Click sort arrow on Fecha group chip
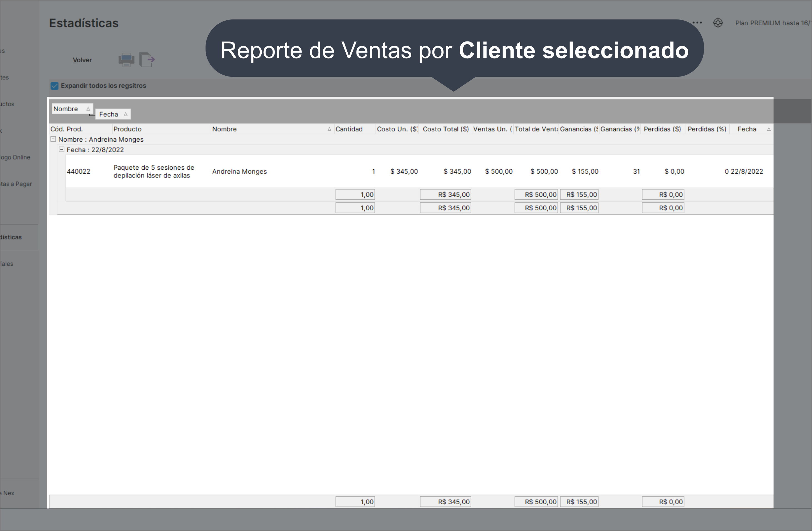 click(125, 114)
